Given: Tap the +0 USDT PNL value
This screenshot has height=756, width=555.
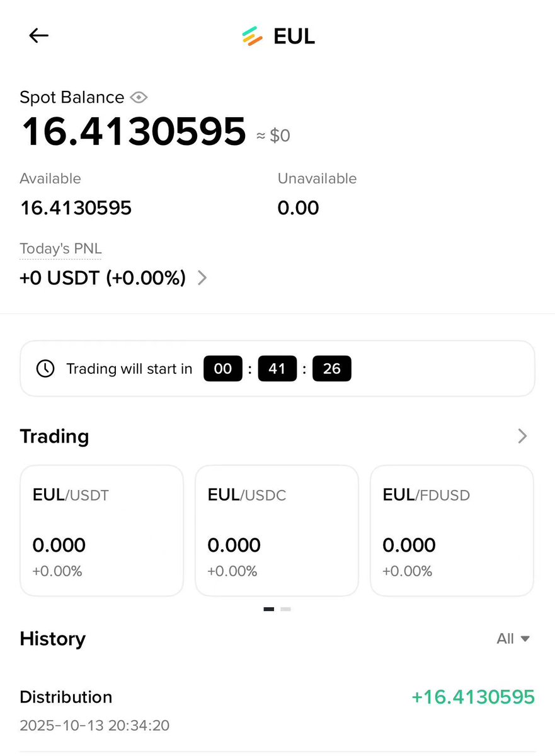Looking at the screenshot, I should click(103, 278).
